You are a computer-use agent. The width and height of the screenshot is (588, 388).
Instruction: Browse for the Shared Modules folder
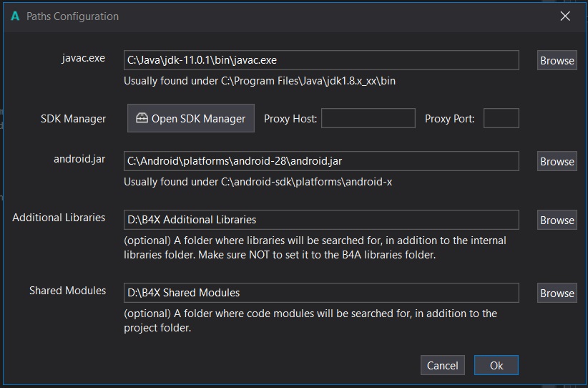click(557, 293)
